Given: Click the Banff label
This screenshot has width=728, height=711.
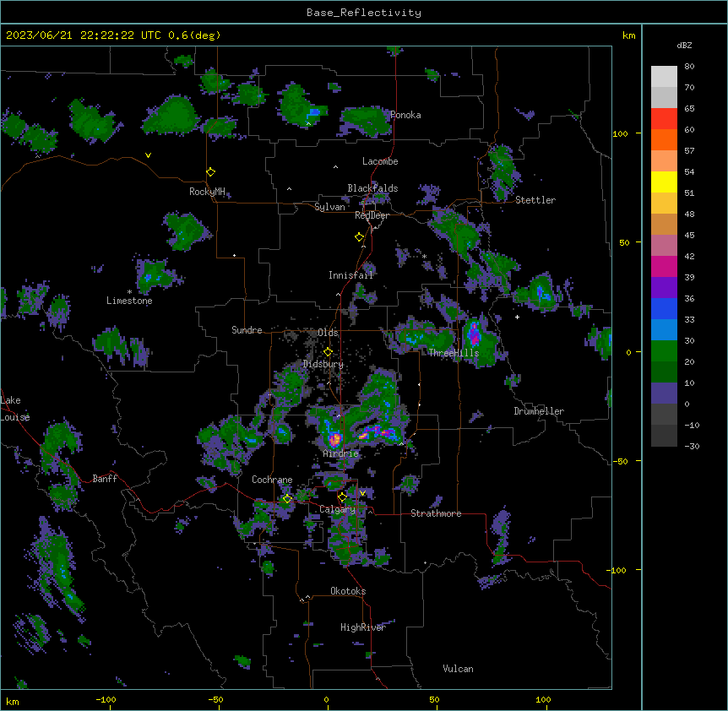Looking at the screenshot, I should [105, 479].
